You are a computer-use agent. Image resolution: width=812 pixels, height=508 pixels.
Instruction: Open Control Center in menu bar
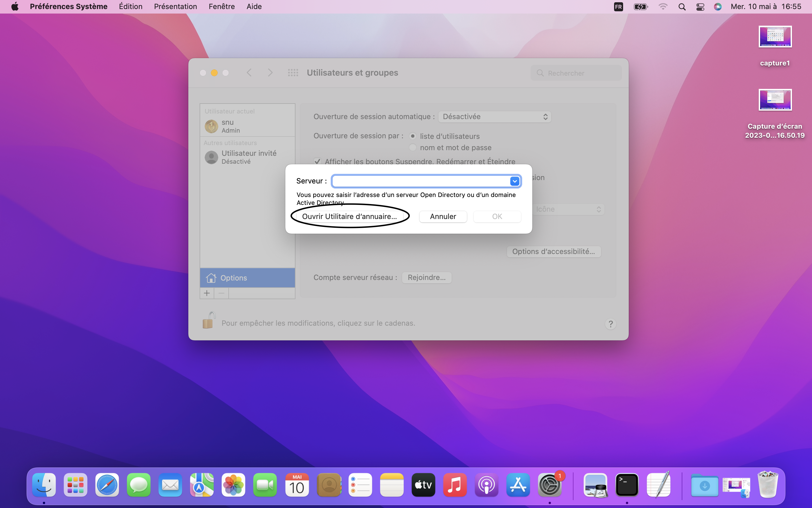(x=700, y=7)
